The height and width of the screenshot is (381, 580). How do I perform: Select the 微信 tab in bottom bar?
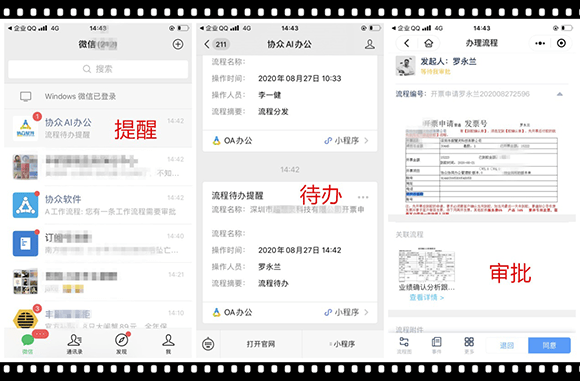pyautogui.click(x=28, y=343)
